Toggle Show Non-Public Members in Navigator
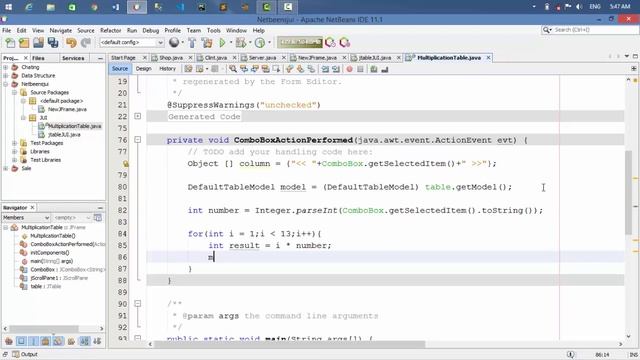Image resolution: width=640 pixels, height=360 pixels. 46,341
